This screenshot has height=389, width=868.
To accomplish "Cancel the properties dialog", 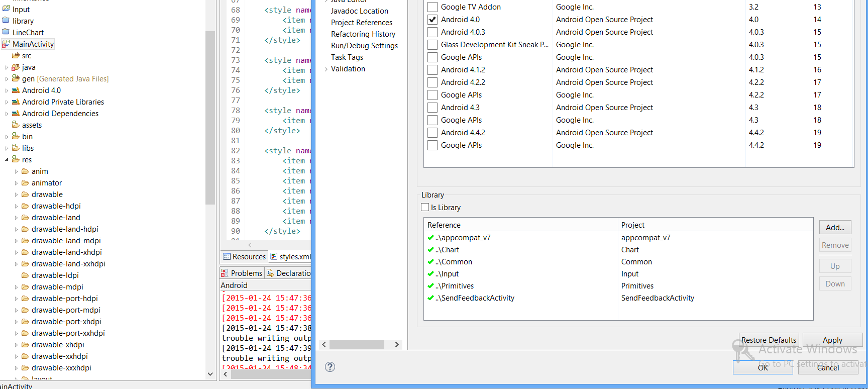I will (x=828, y=367).
